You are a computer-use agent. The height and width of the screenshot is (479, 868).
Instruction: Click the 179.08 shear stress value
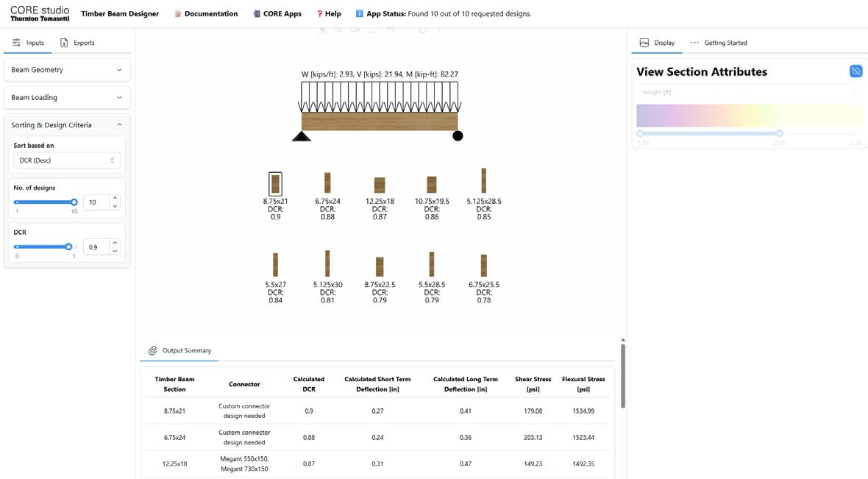pos(533,411)
